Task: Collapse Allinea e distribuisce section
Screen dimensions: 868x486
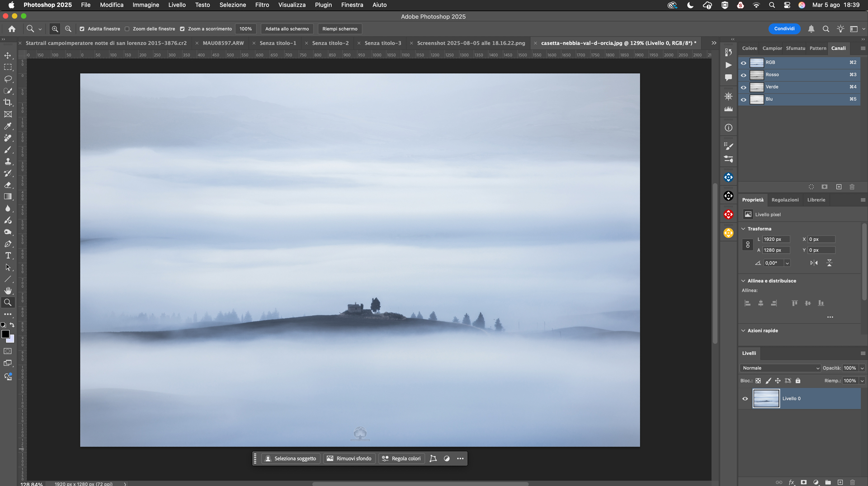Action: tap(743, 281)
